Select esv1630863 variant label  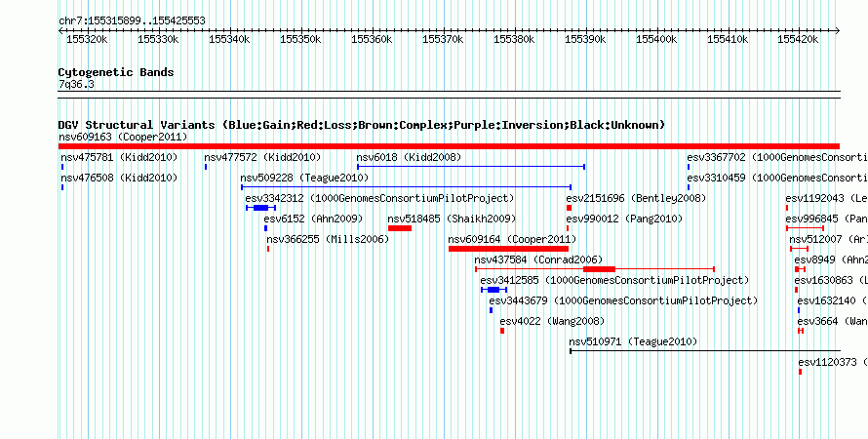click(x=831, y=280)
